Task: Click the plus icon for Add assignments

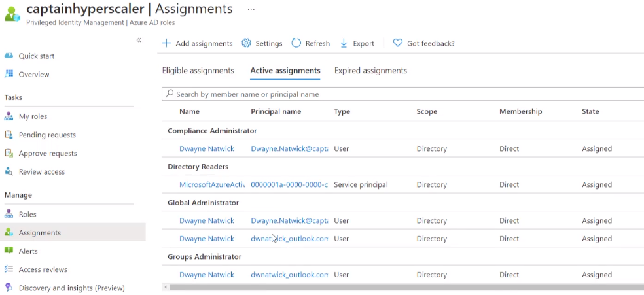Action: (x=166, y=43)
